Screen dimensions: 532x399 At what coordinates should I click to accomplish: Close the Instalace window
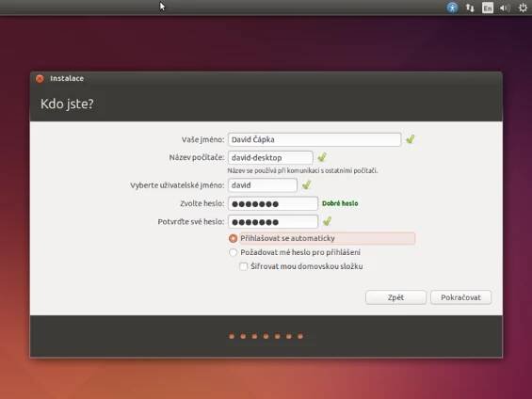[x=40, y=79]
